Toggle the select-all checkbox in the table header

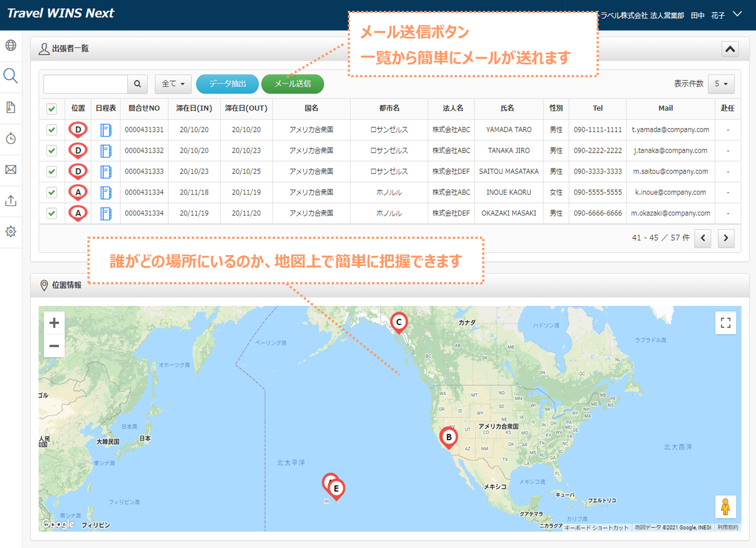click(52, 109)
